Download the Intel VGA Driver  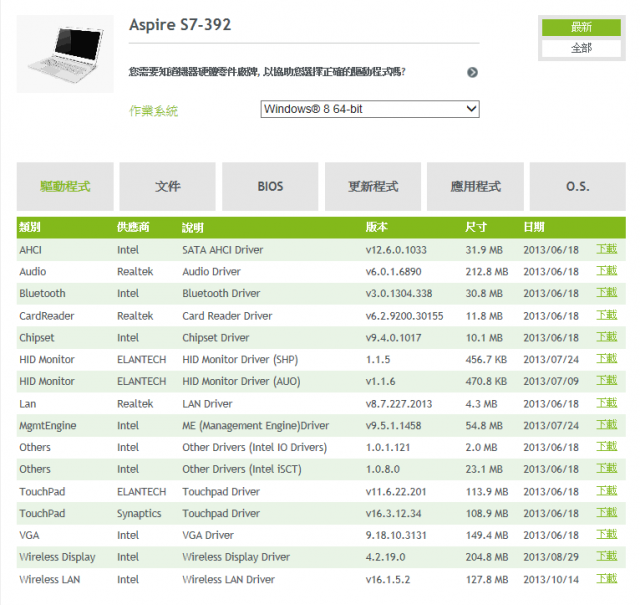coord(607,534)
